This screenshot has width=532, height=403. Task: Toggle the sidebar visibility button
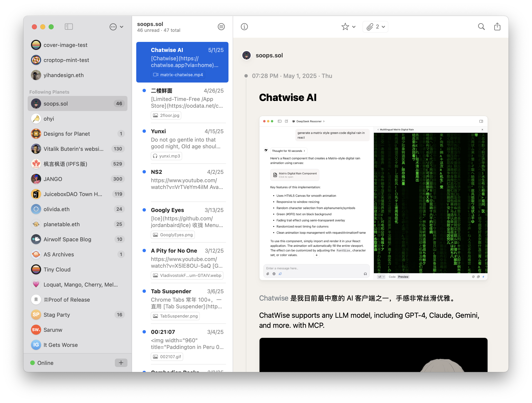(69, 27)
